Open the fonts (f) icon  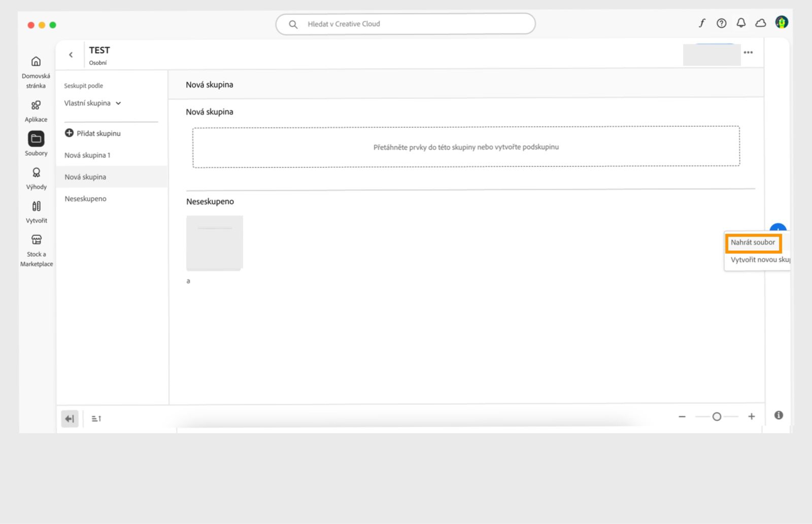coord(702,23)
